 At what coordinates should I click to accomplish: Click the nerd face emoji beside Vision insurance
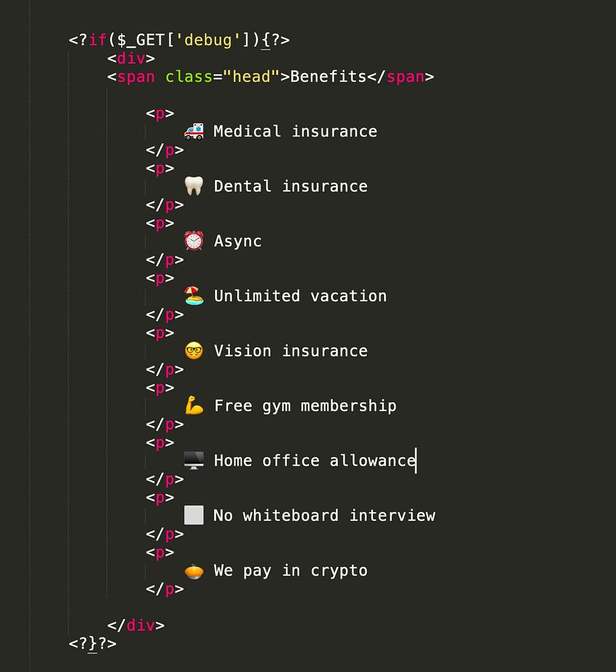pos(194,351)
